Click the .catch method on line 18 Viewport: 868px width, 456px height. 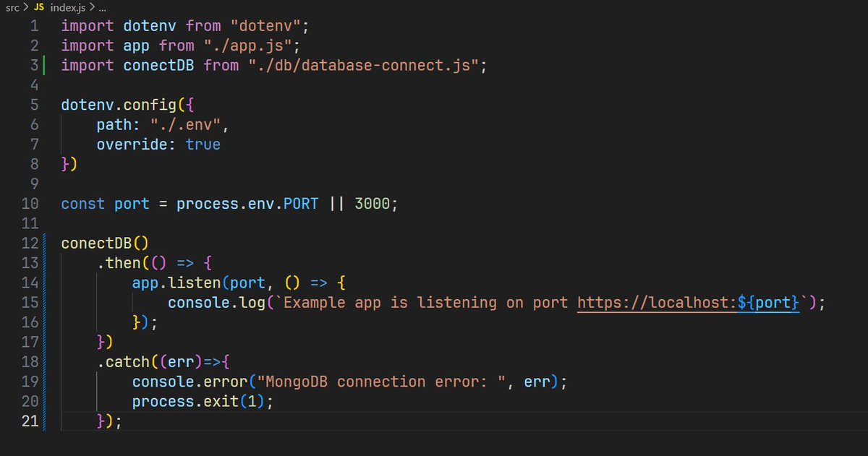pyautogui.click(x=123, y=362)
